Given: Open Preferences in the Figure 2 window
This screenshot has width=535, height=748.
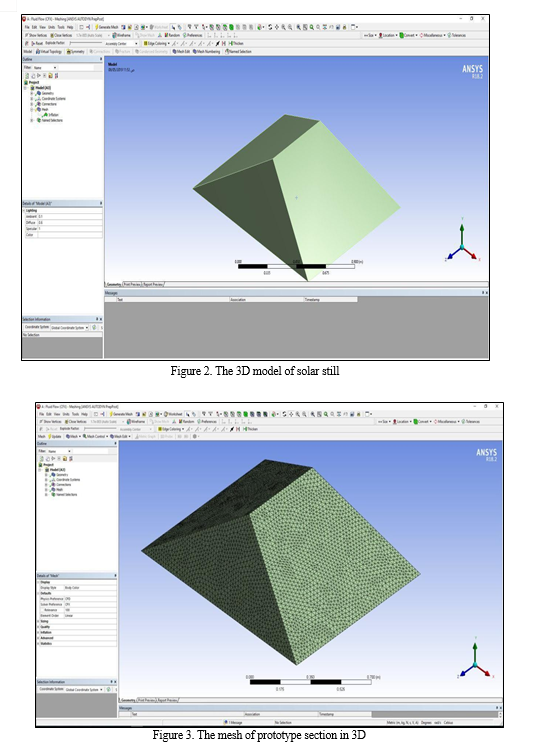Looking at the screenshot, I should coord(193,35).
